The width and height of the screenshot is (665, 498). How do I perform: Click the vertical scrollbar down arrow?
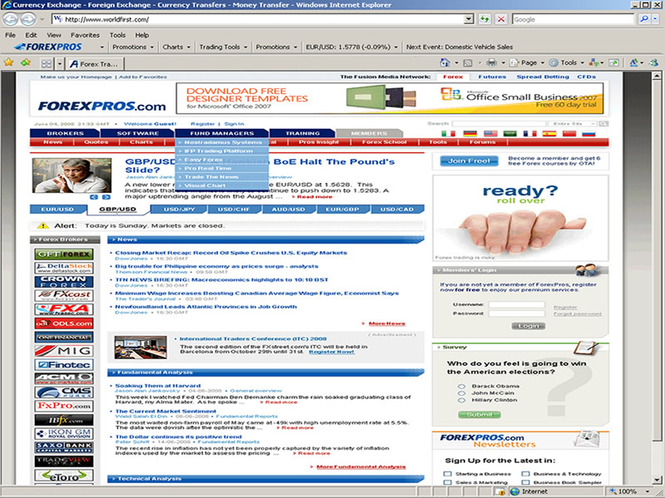click(657, 479)
